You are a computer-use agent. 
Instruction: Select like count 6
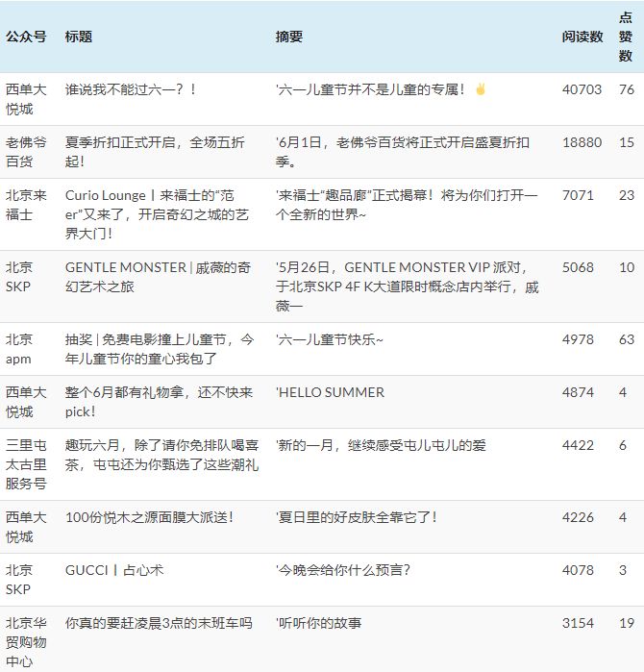(x=623, y=445)
